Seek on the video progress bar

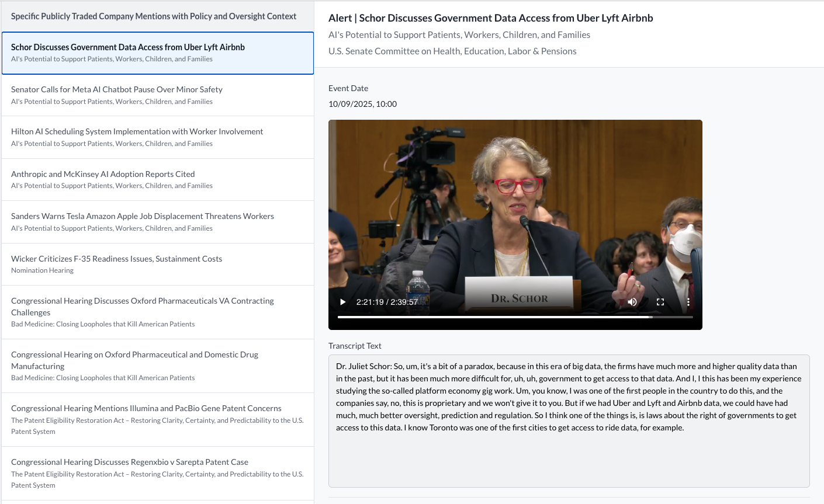point(515,317)
